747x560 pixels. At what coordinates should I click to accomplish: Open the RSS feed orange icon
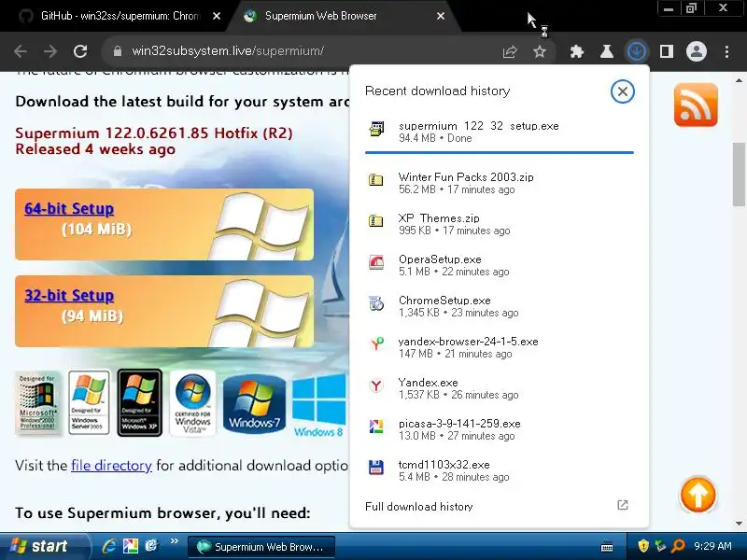point(696,105)
